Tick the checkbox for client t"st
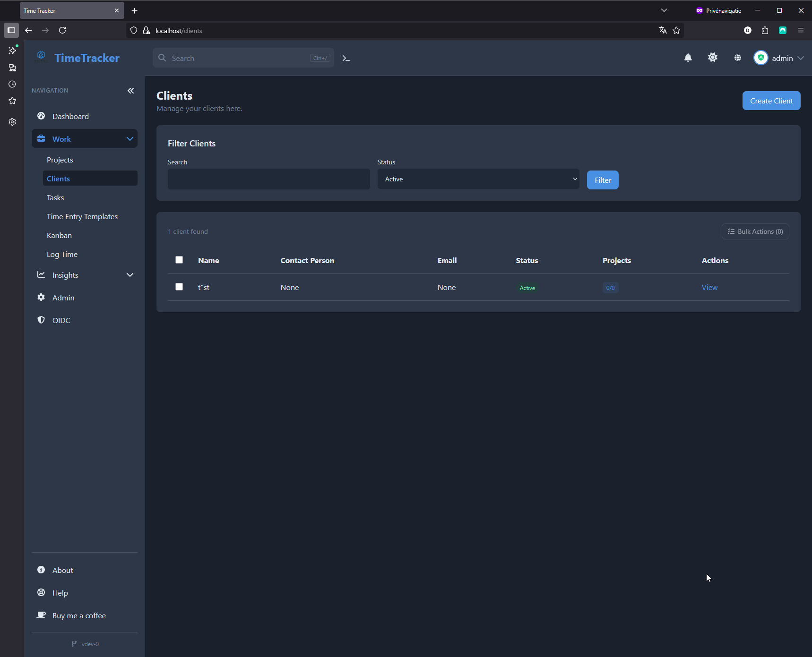The image size is (812, 657). pyautogui.click(x=179, y=287)
